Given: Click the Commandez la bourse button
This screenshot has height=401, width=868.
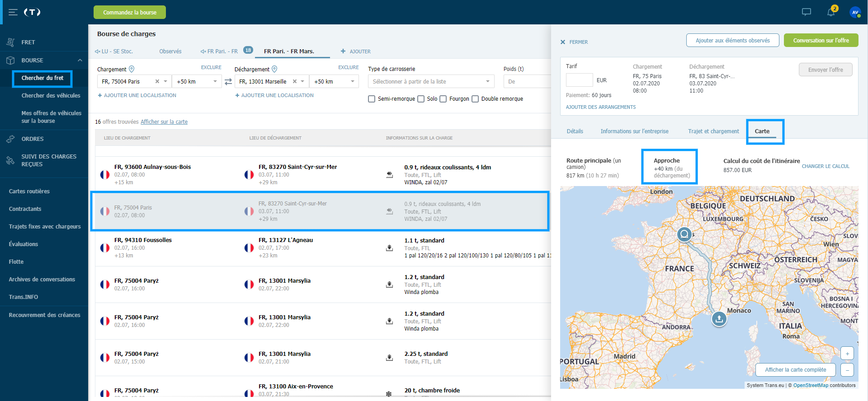Looking at the screenshot, I should click(130, 12).
